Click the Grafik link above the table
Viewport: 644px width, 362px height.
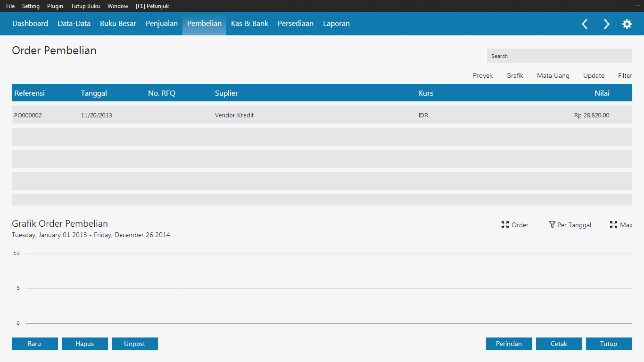(515, 75)
